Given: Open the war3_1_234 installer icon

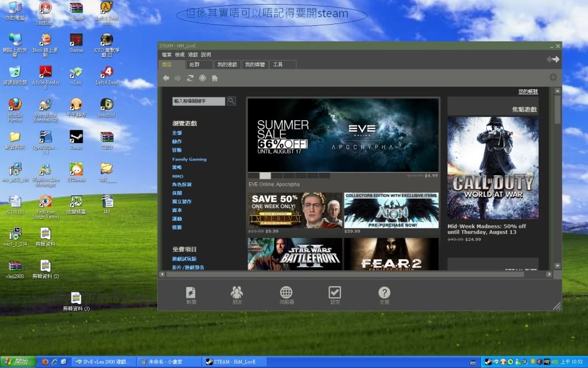Looking at the screenshot, I should click(15, 237).
